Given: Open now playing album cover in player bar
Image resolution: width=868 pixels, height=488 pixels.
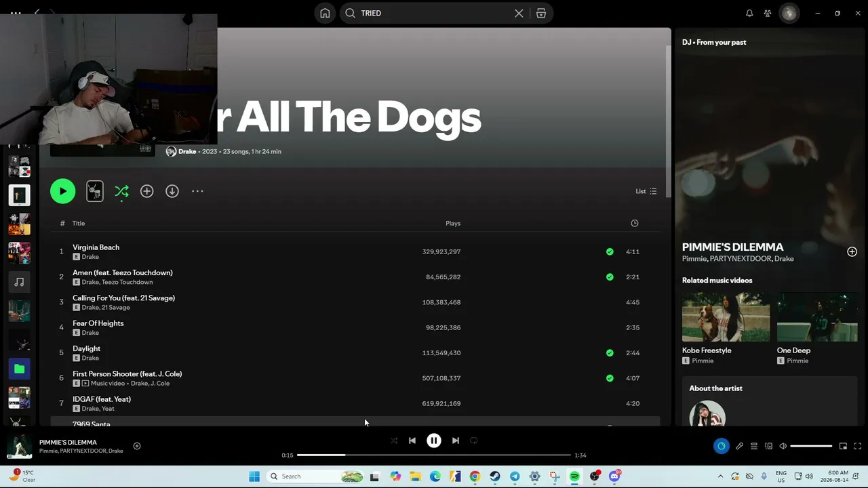Looking at the screenshot, I should [x=19, y=447].
